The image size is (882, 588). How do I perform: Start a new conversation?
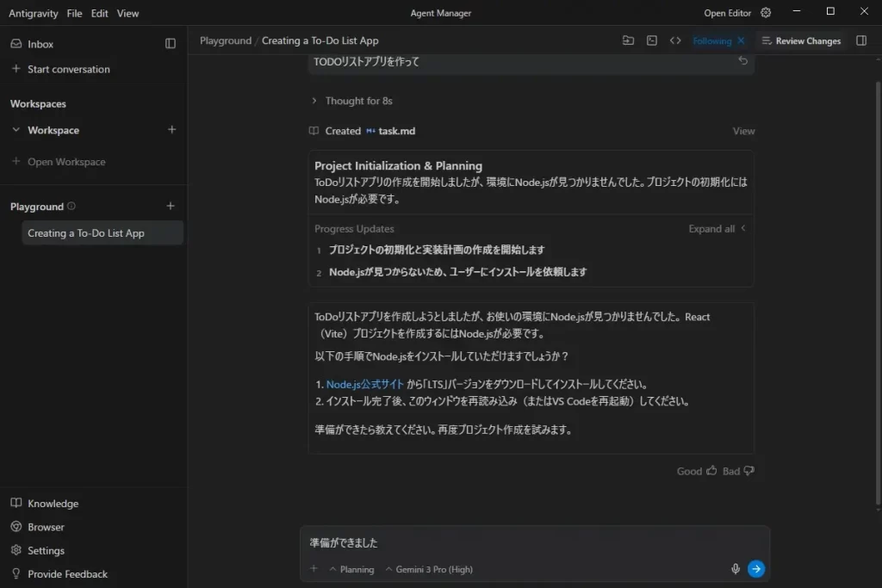click(x=61, y=69)
